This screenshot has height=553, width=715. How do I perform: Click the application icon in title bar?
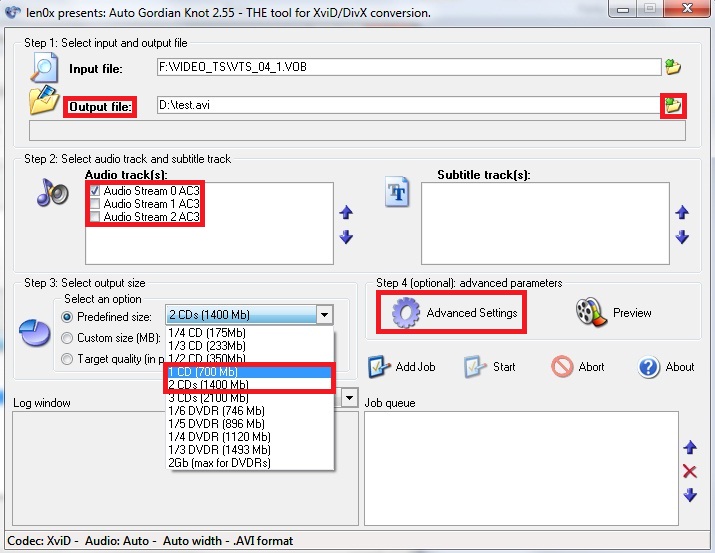[x=13, y=12]
